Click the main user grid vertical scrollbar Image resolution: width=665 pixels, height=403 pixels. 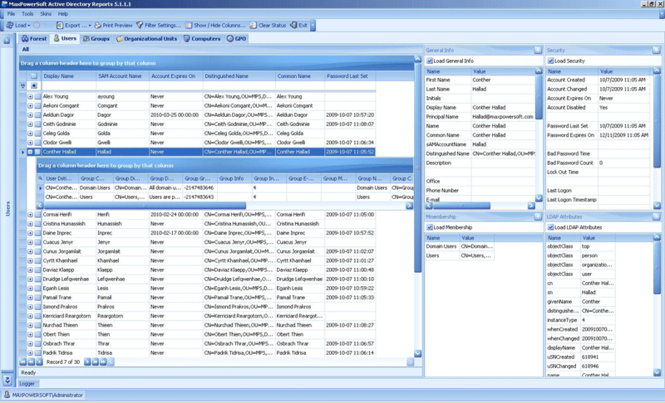click(x=418, y=168)
